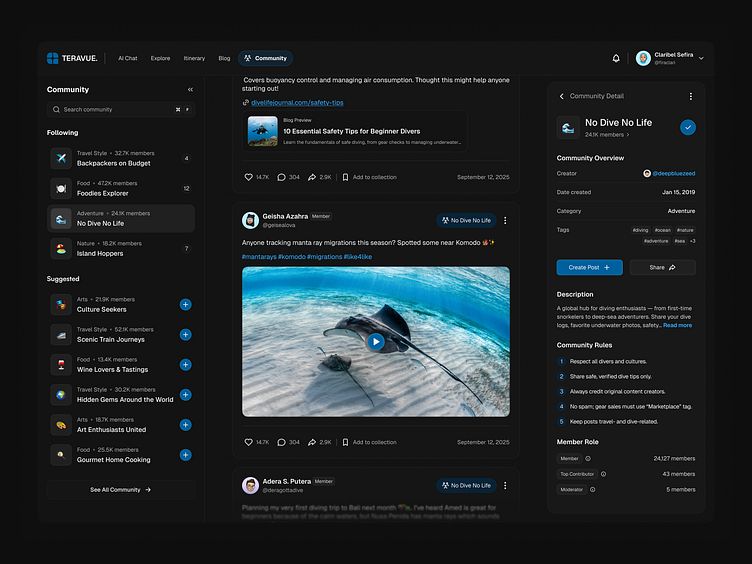Toggle the joined checkmark for No Dive No Life
The image size is (752, 564).
click(688, 128)
